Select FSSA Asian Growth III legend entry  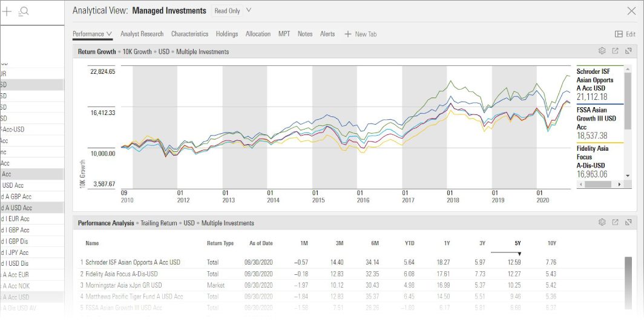click(x=596, y=119)
